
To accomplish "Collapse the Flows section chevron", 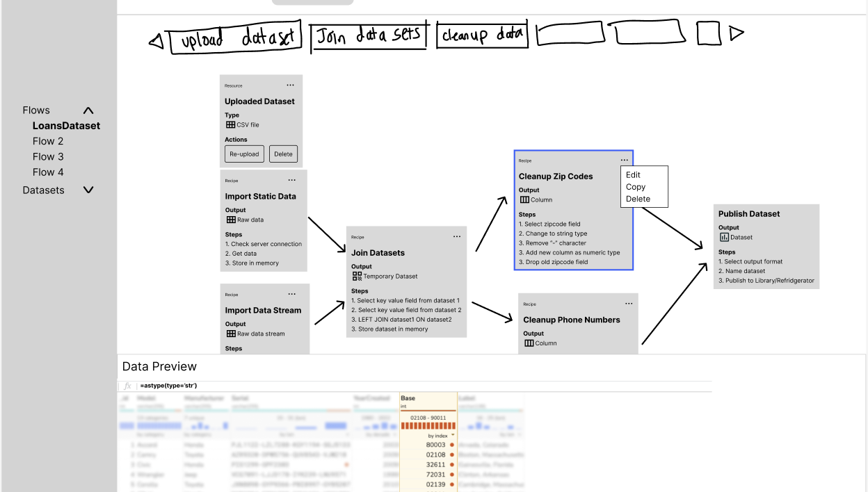I will (x=88, y=110).
